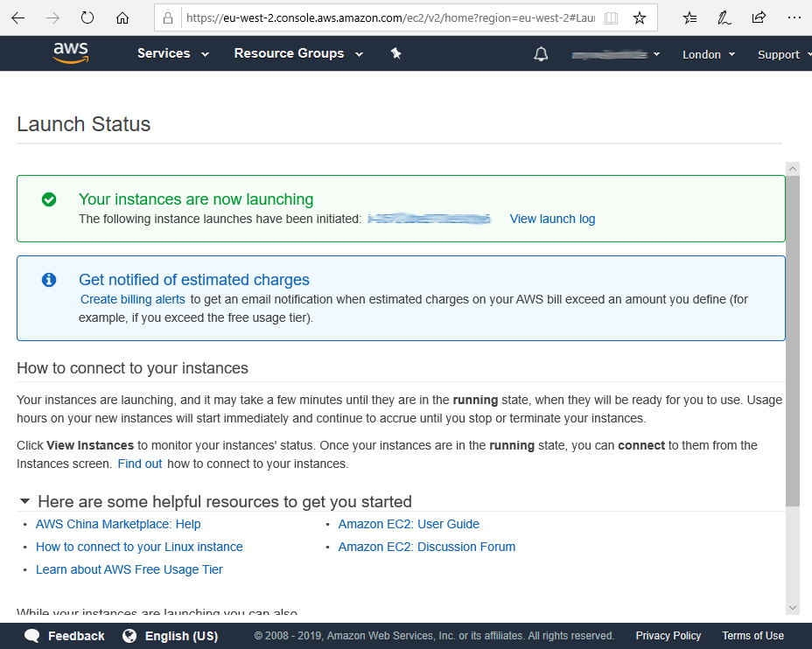Click the AWS logo
812x649 pixels.
click(x=71, y=52)
